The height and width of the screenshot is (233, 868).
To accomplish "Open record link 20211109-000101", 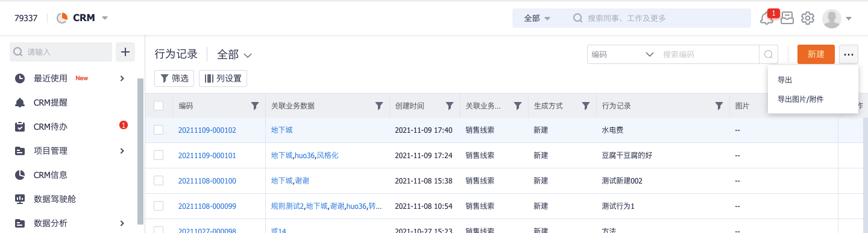I will [207, 155].
